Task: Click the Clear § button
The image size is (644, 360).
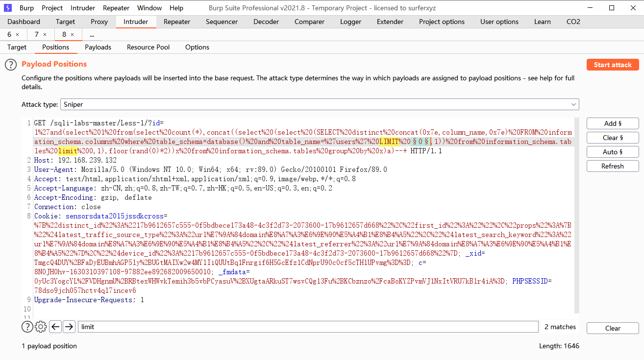Action: coord(613,138)
